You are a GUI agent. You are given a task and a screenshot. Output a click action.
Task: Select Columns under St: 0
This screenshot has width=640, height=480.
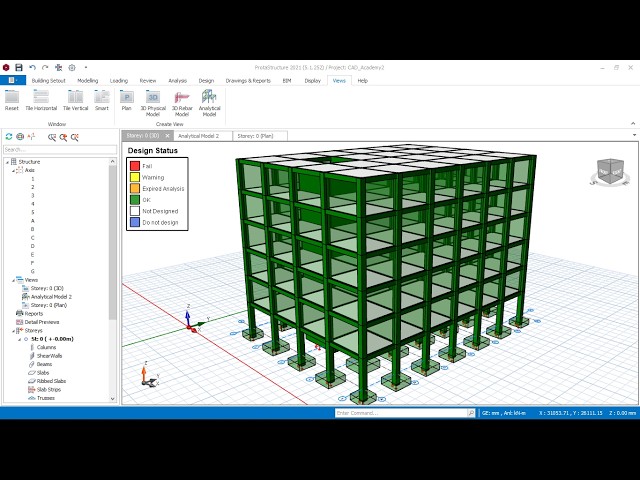tap(46, 347)
